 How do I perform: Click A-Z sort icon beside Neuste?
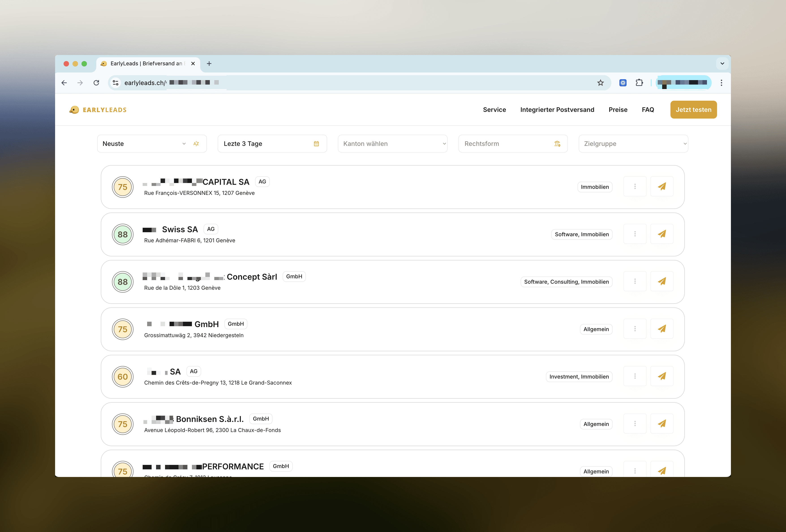coord(196,144)
